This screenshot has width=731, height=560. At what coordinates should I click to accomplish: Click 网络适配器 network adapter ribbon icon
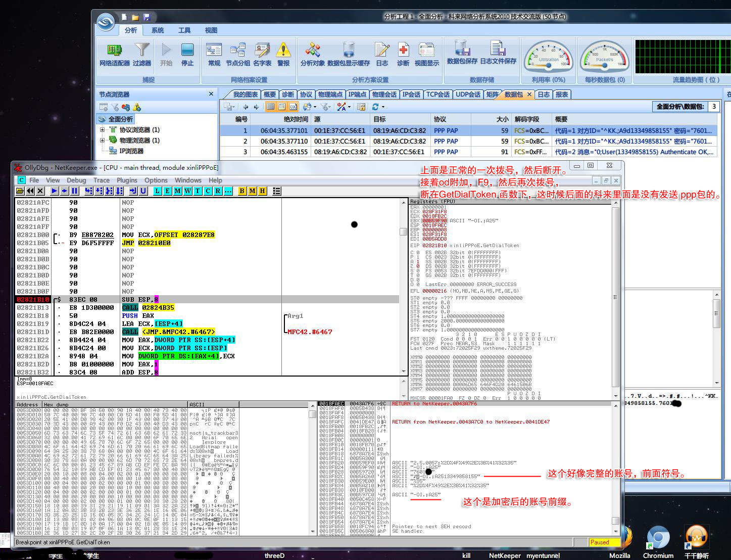pyautogui.click(x=115, y=55)
